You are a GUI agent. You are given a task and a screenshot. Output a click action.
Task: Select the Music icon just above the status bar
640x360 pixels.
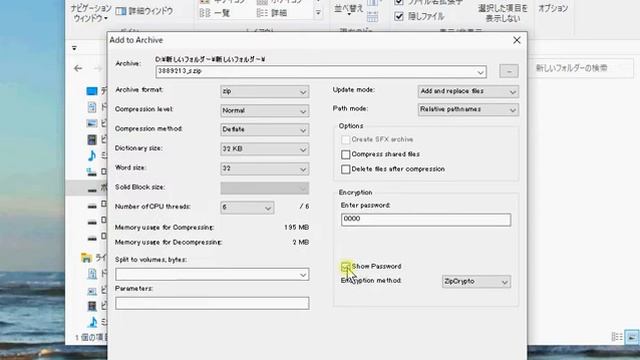tap(93, 322)
